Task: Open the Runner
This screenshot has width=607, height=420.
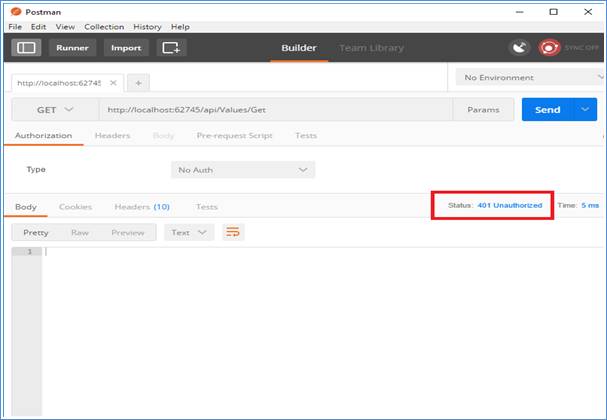Action: tap(72, 48)
